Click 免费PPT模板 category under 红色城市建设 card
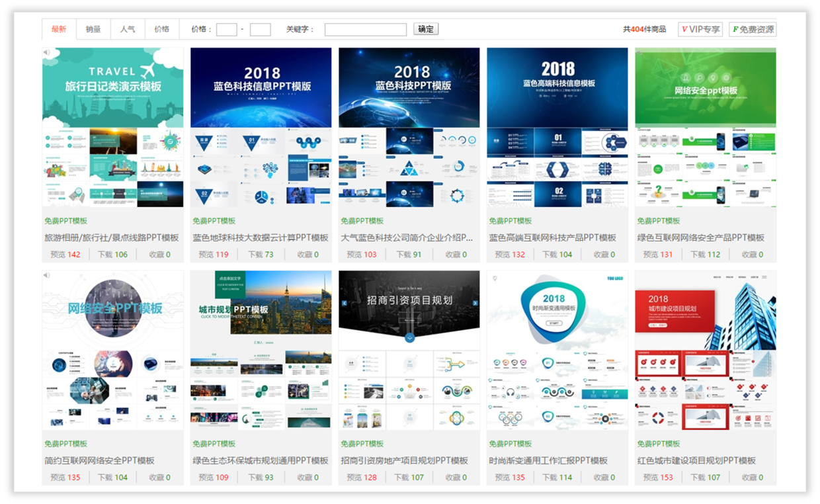This screenshot has width=820, height=504. [658, 444]
